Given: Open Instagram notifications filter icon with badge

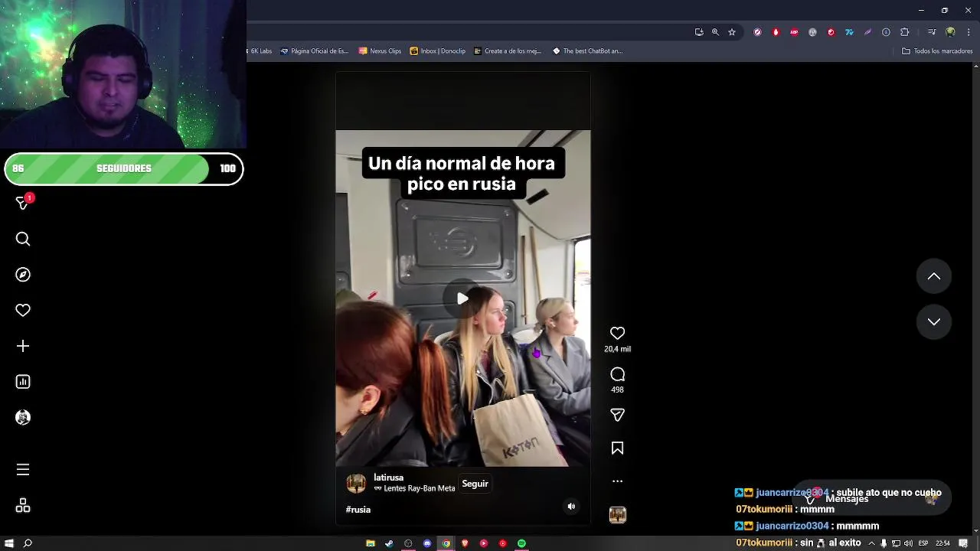Looking at the screenshot, I should tap(23, 203).
